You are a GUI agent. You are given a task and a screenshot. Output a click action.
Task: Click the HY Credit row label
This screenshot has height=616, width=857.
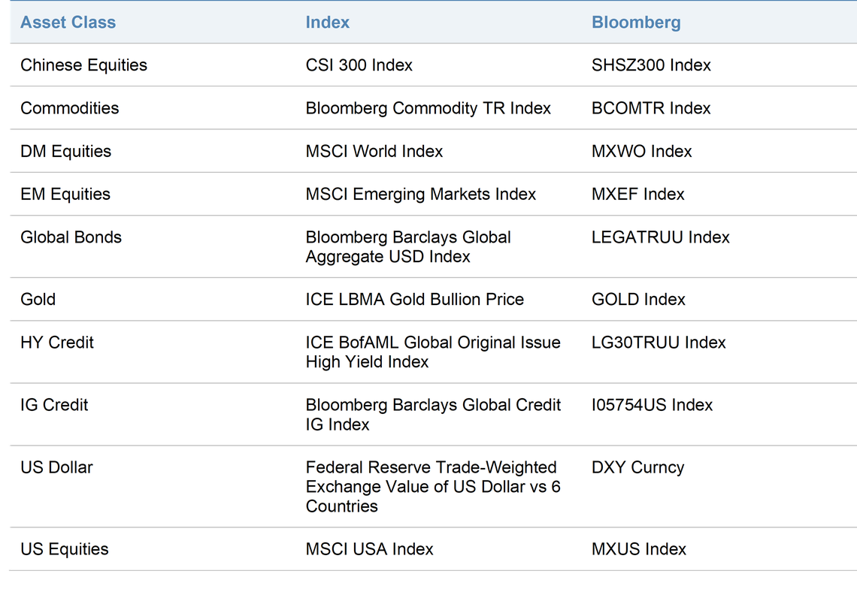(x=57, y=343)
